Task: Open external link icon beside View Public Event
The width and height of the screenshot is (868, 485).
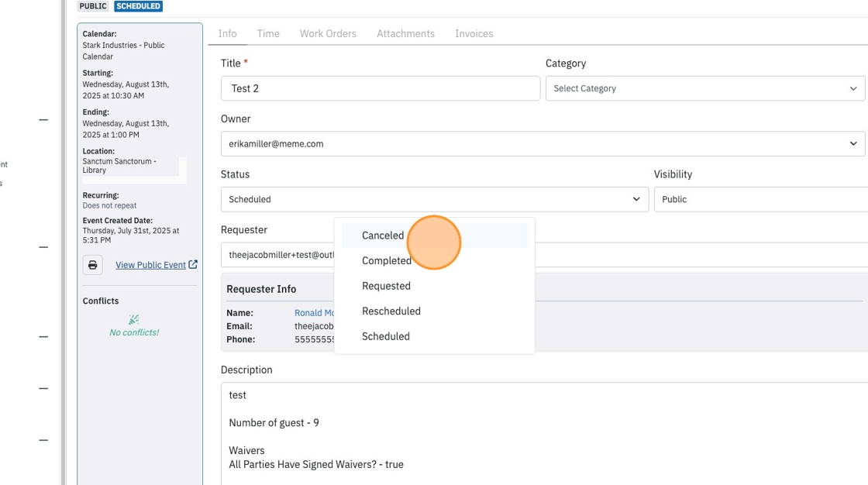Action: point(193,265)
